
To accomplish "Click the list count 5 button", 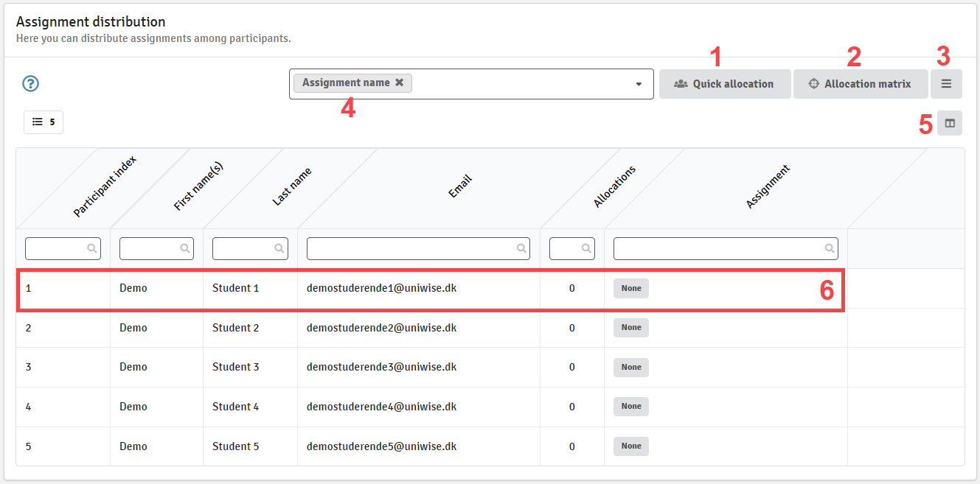I will 44,122.
